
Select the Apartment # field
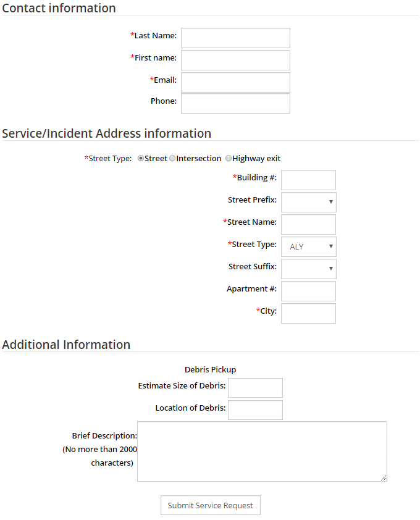pyautogui.click(x=308, y=291)
